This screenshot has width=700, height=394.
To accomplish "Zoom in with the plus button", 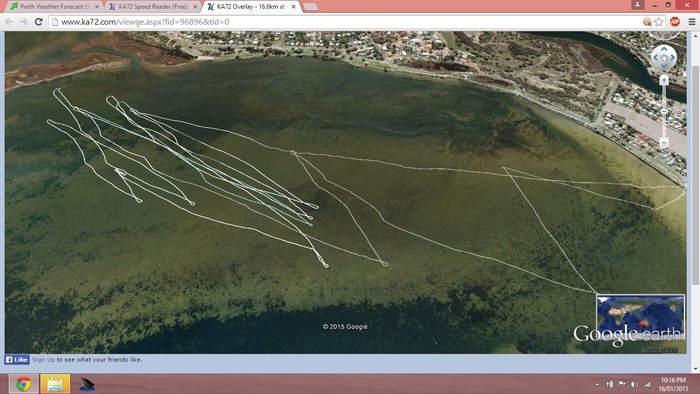I will (664, 80).
